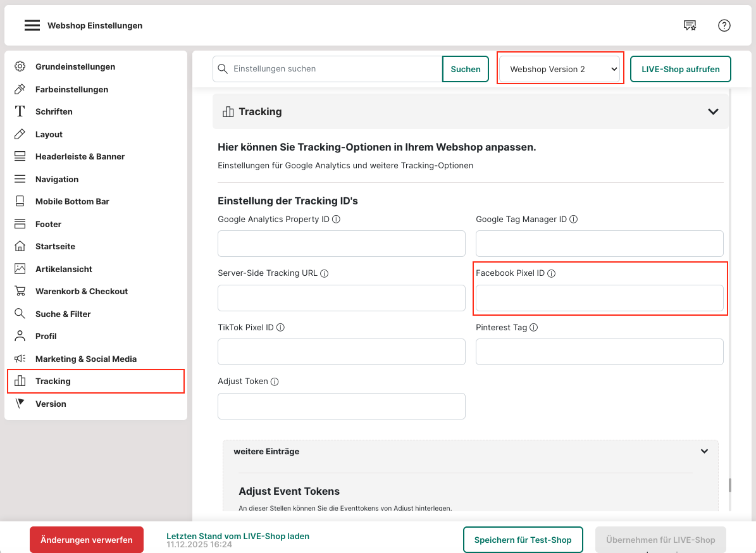Collapse the weitere Einträge section

pyautogui.click(x=704, y=452)
